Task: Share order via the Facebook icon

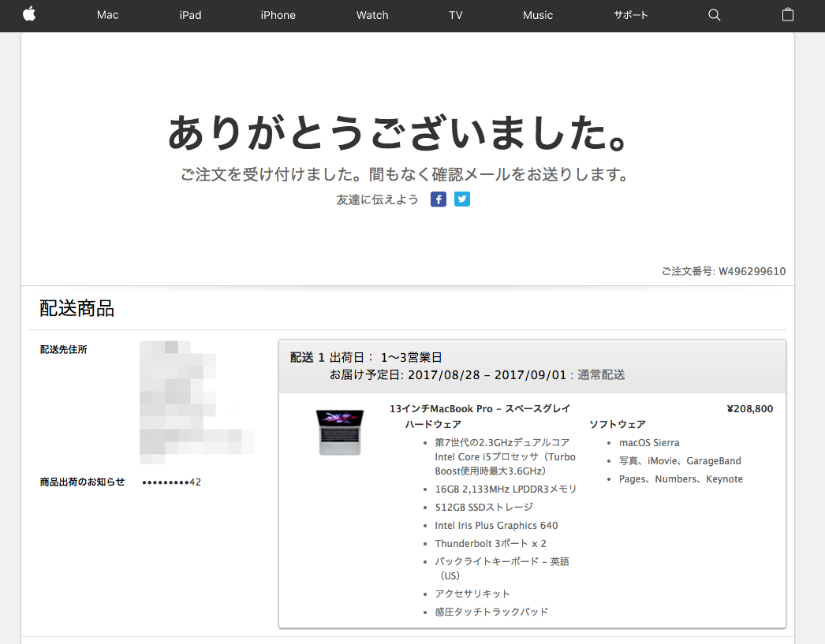Action: (x=439, y=199)
